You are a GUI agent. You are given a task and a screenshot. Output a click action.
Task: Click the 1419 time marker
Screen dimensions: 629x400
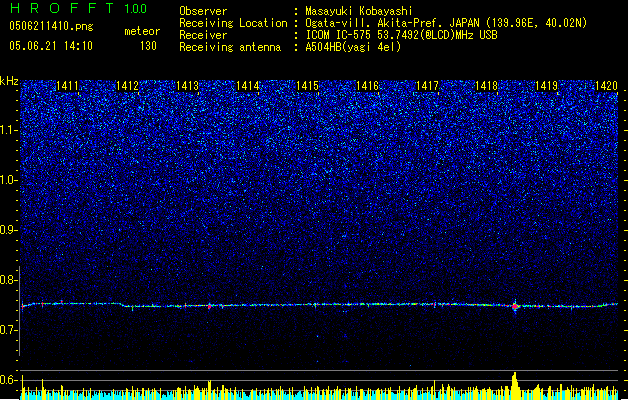546,86
